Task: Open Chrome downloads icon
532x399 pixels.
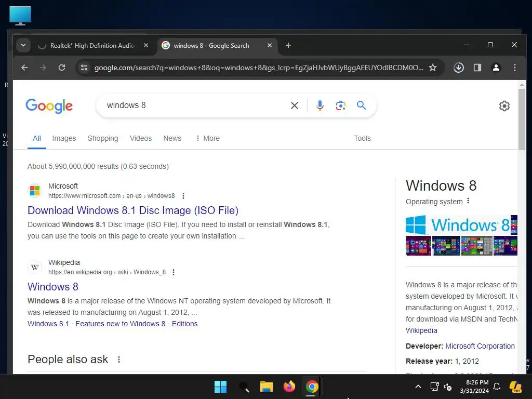Action: coord(459,68)
